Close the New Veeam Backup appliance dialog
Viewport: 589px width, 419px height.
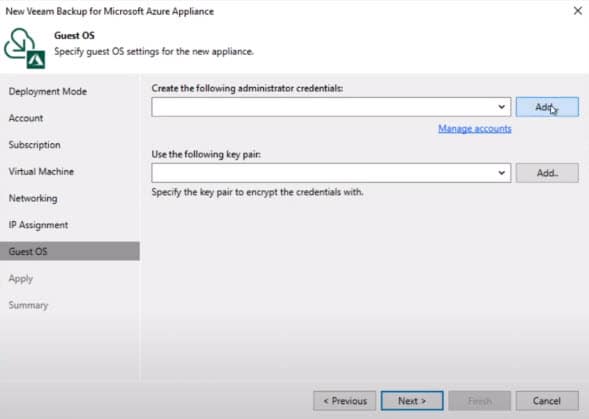click(578, 11)
